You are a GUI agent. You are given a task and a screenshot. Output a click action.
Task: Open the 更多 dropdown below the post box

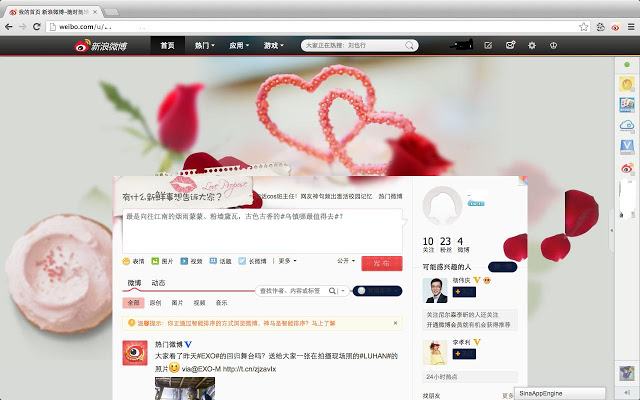(x=287, y=261)
